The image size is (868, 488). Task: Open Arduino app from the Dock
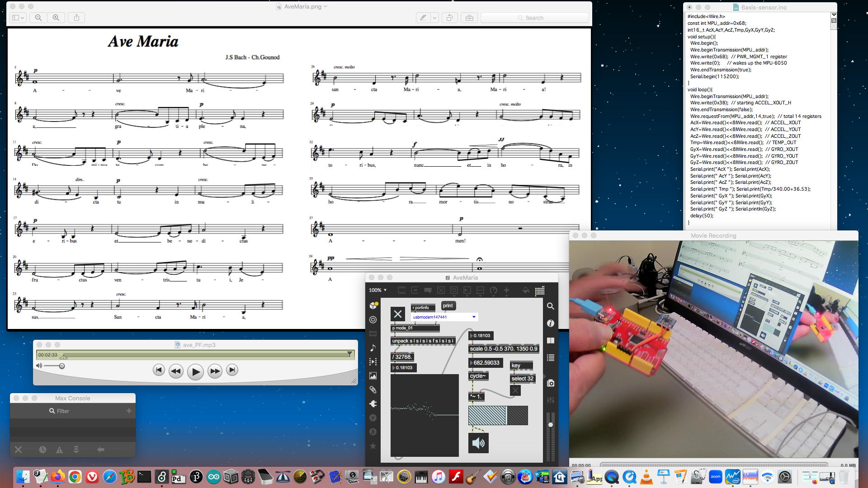(x=213, y=477)
